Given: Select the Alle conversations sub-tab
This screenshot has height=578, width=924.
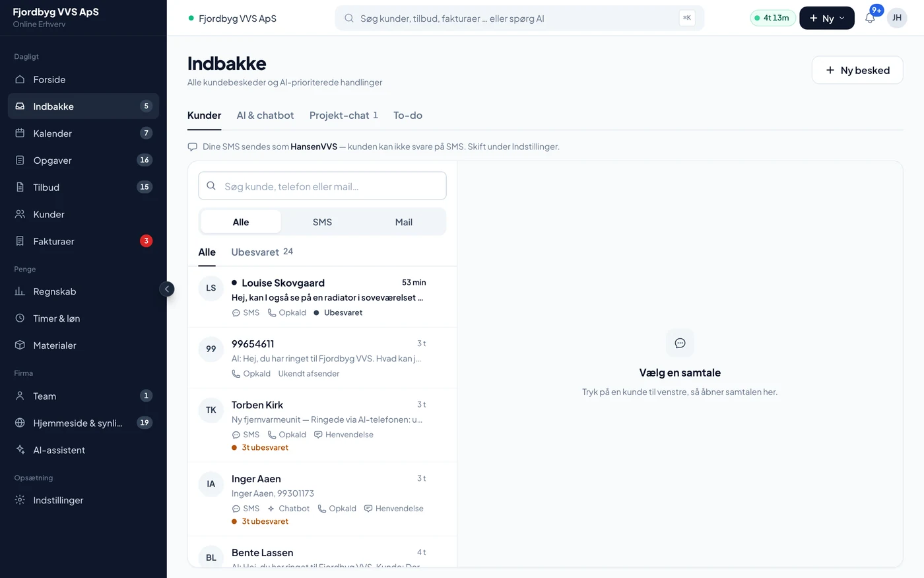Looking at the screenshot, I should (207, 252).
